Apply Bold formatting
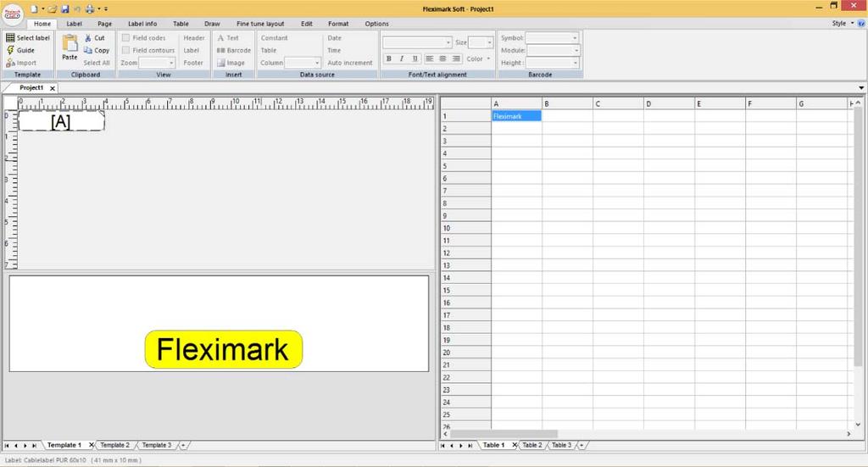The image size is (868, 467). (388, 58)
